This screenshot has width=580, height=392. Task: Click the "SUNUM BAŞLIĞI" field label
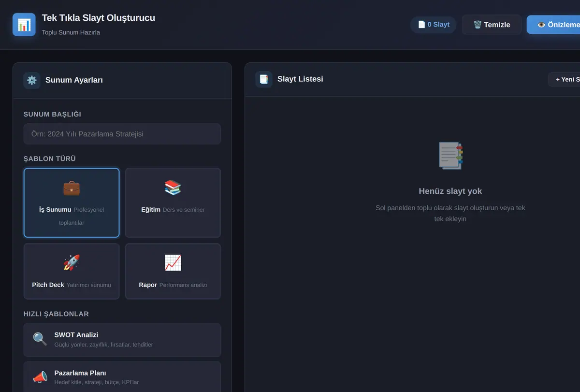click(x=52, y=114)
